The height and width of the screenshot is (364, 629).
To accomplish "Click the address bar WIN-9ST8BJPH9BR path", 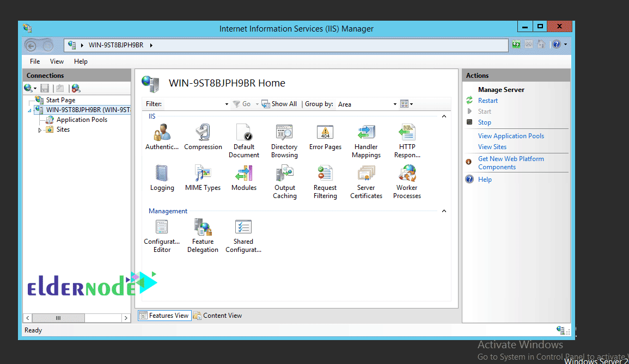I will (x=116, y=45).
